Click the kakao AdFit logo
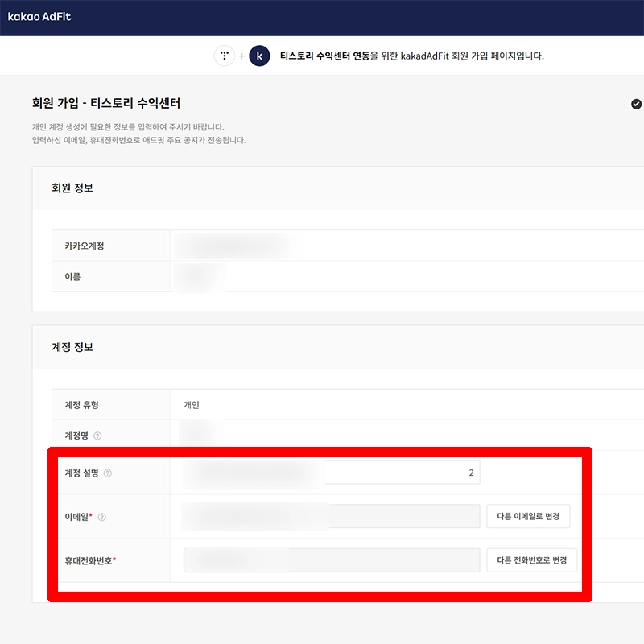644x644 pixels. [39, 16]
